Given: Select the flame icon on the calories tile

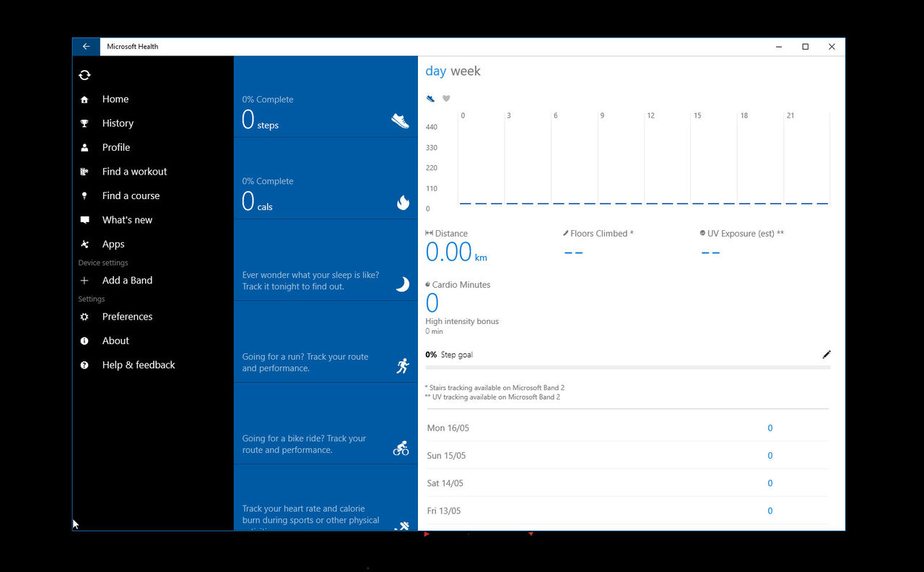Looking at the screenshot, I should pos(403,203).
